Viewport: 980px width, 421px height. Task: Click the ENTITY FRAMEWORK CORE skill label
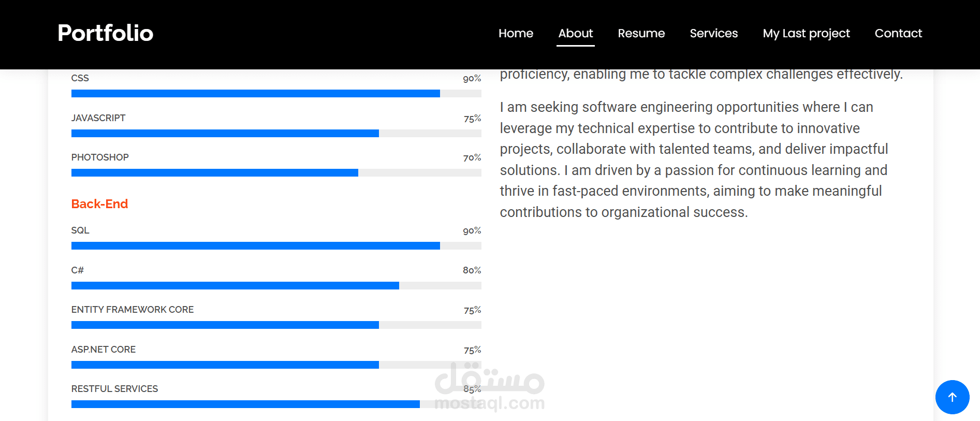coord(133,310)
